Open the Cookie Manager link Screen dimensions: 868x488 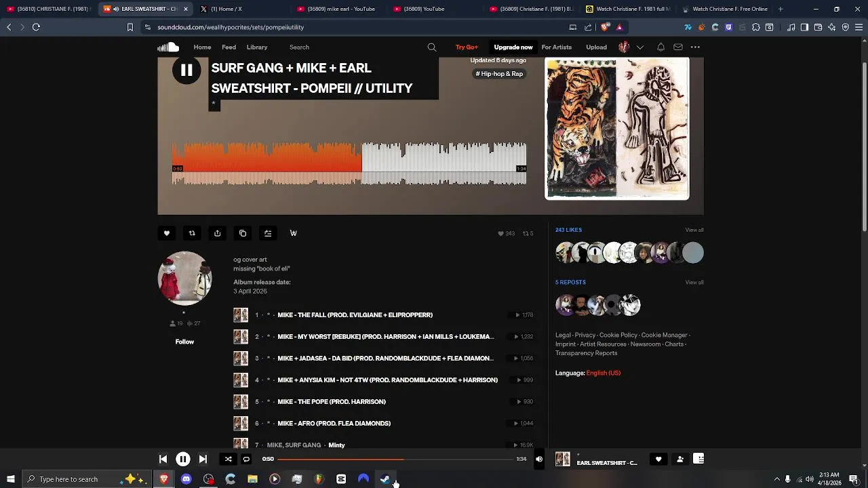click(664, 335)
